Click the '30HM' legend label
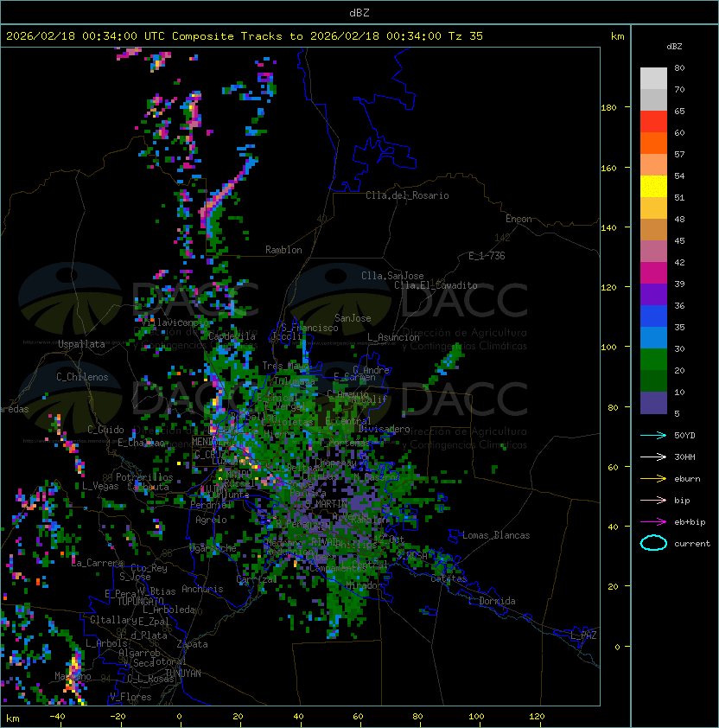 tap(684, 457)
